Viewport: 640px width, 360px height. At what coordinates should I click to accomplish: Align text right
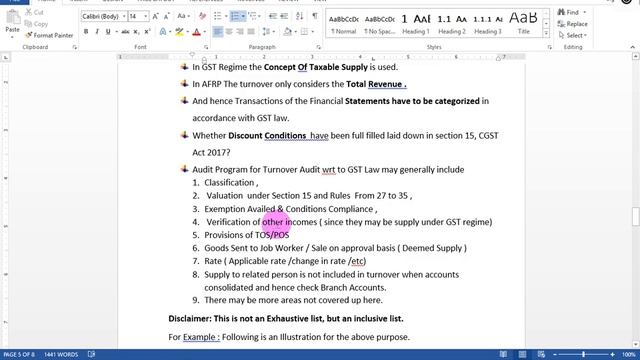pos(240,32)
